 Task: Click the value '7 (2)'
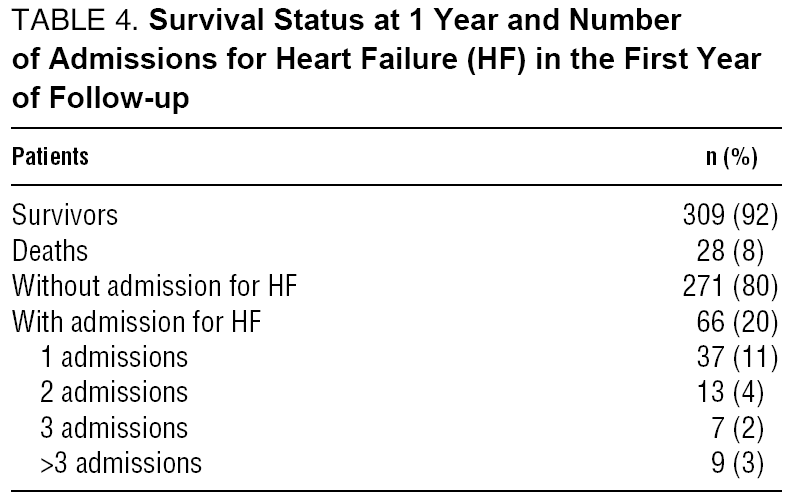739,428
